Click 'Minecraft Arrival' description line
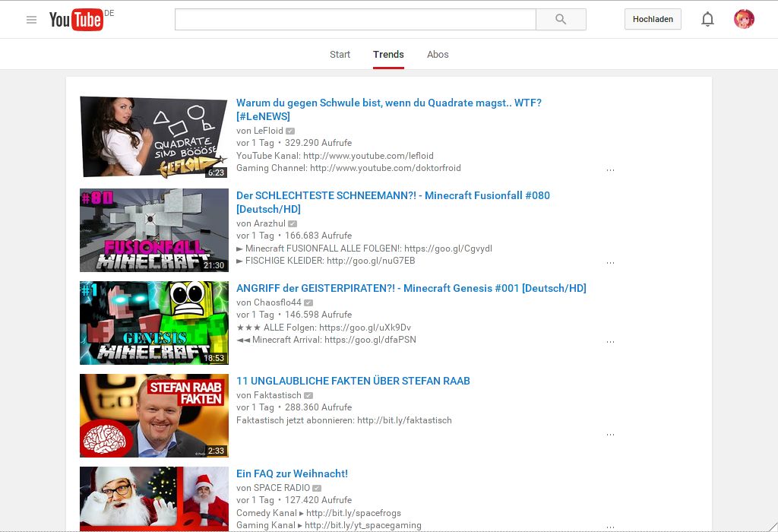This screenshot has height=532, width=778. (x=326, y=340)
